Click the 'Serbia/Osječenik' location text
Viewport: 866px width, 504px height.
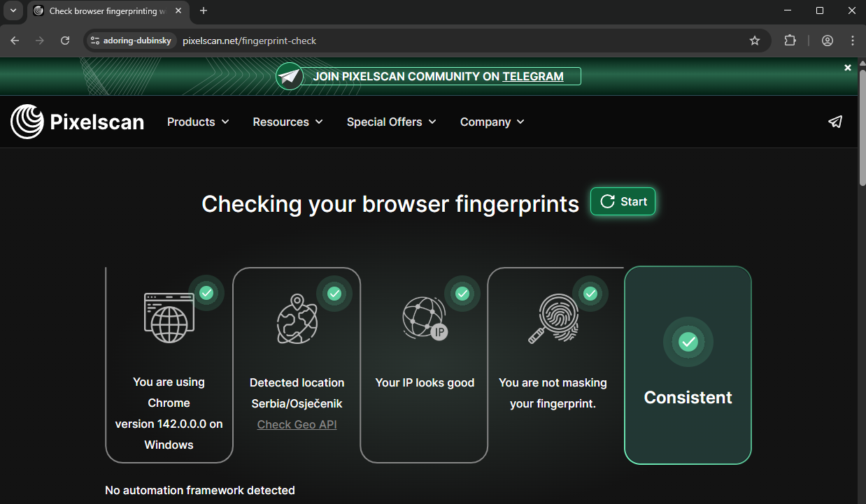(x=297, y=403)
